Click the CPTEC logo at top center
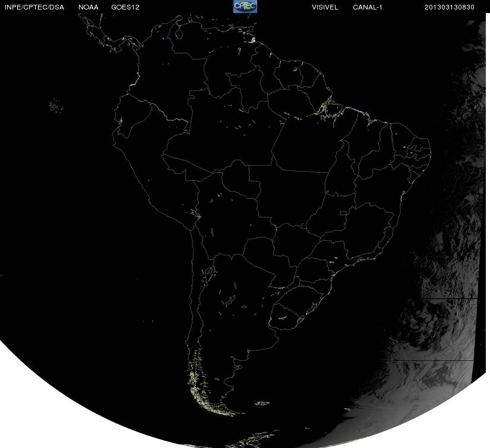The height and width of the screenshot is (448, 490). click(245, 7)
